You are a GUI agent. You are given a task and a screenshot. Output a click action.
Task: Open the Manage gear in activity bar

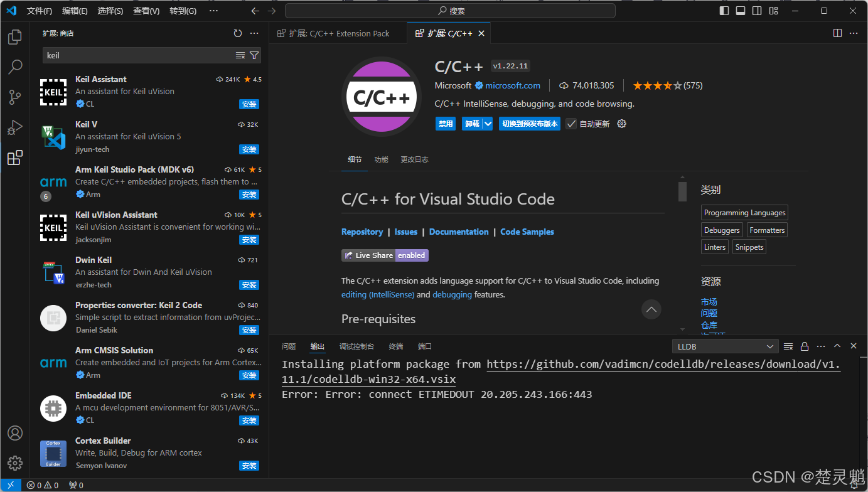[x=15, y=463]
